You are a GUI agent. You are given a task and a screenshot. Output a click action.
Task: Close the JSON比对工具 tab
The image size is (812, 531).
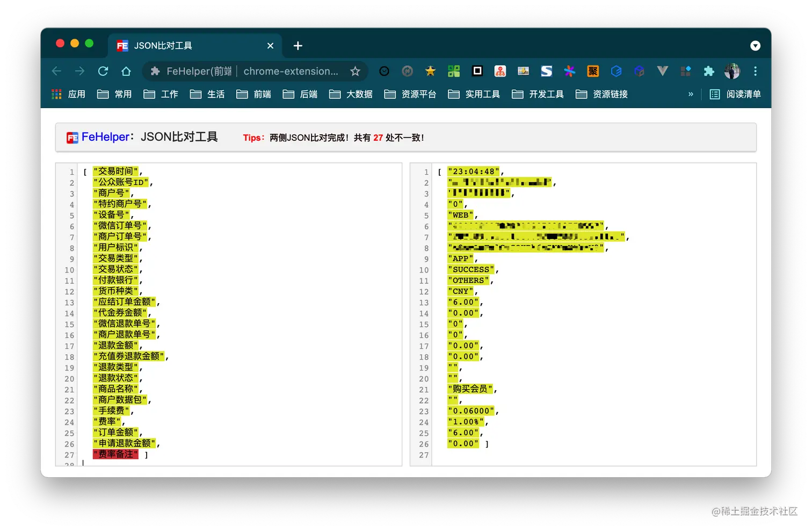271,46
